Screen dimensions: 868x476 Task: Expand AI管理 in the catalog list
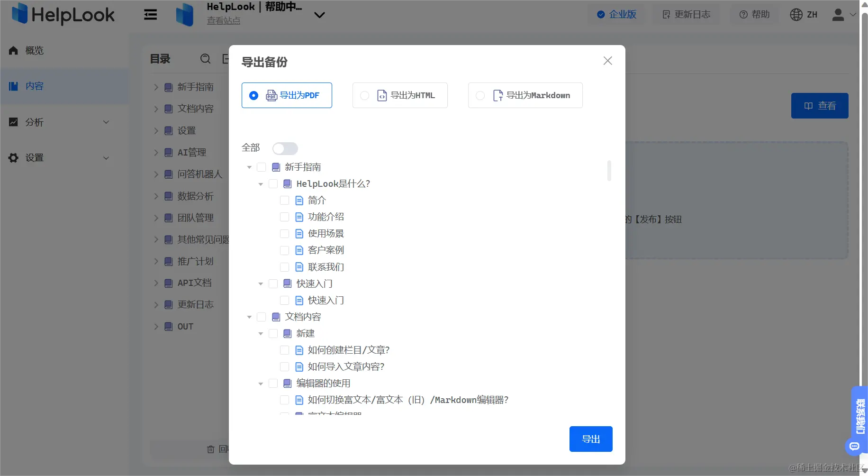(x=156, y=153)
